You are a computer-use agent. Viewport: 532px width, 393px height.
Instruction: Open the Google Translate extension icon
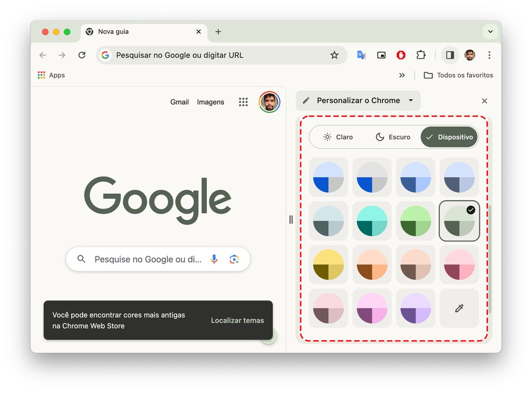click(361, 55)
